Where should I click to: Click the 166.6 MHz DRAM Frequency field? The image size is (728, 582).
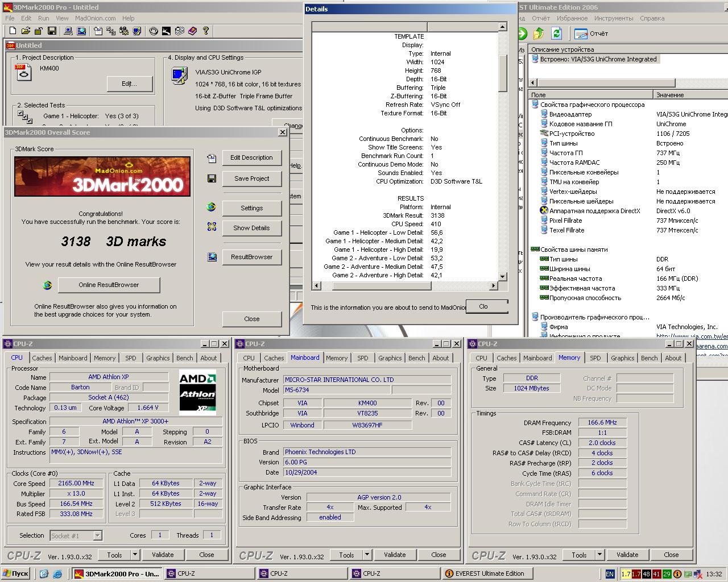[603, 422]
